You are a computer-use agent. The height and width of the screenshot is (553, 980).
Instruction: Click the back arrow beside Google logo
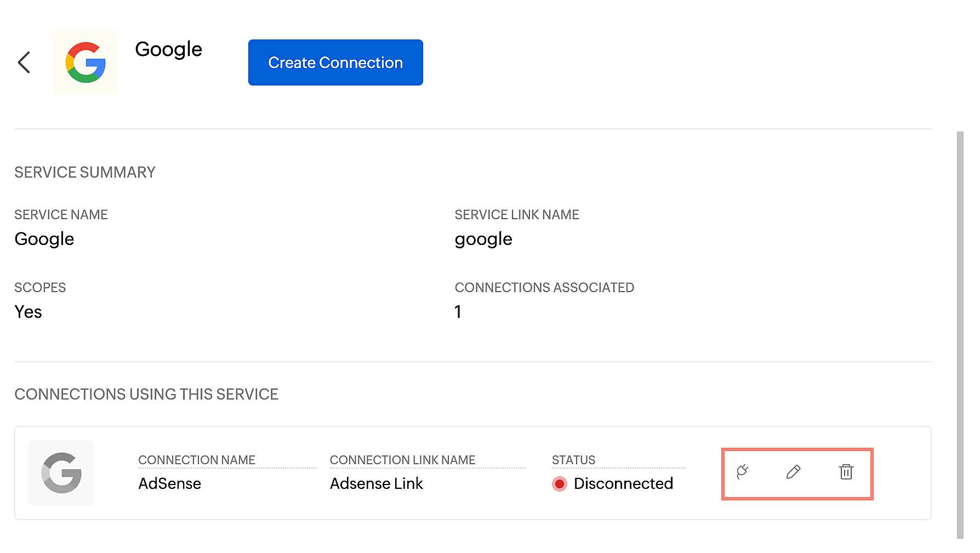24,62
